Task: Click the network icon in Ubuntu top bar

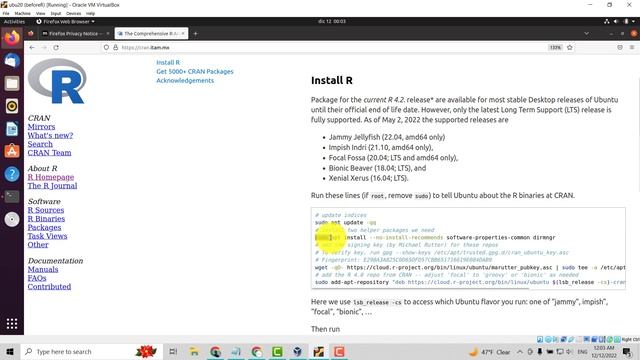Action: click(x=607, y=21)
